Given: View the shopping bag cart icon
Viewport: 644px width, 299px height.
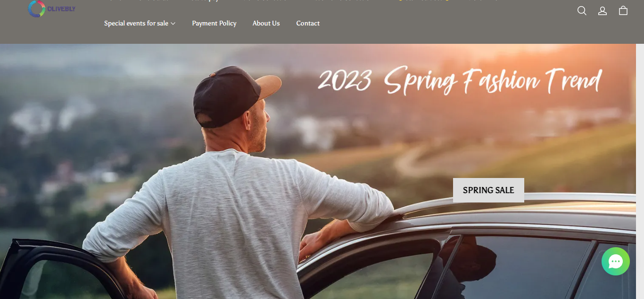Looking at the screenshot, I should (623, 10).
